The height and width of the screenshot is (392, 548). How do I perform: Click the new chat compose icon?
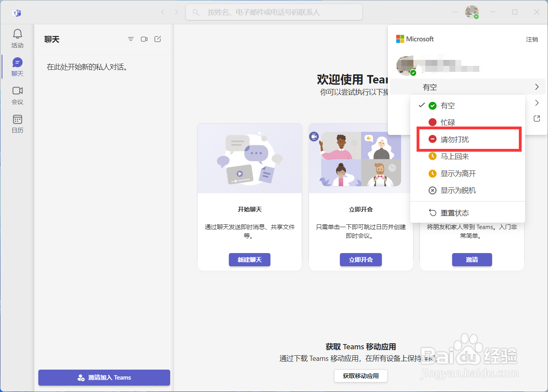(158, 39)
